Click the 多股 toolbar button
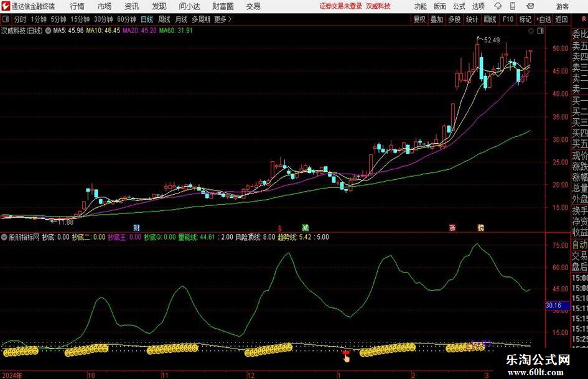 click(x=454, y=19)
